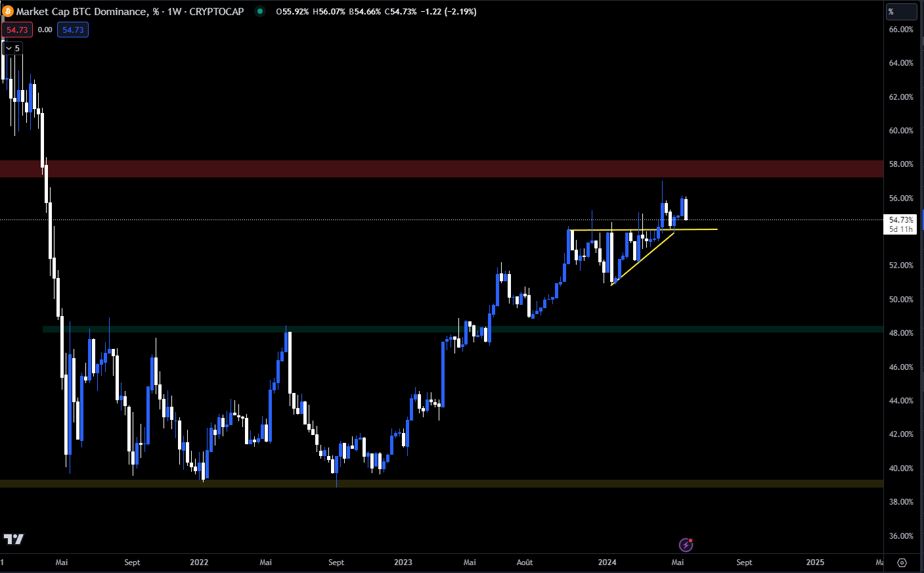Click the orange Bitcoin symbol logo
The height and width of the screenshot is (573, 924).
8,12
